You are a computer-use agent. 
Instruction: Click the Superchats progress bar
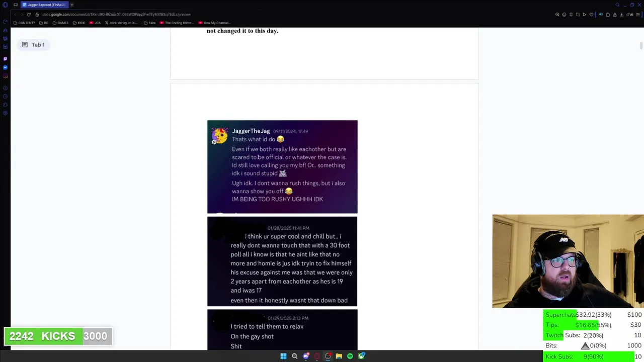(594, 315)
